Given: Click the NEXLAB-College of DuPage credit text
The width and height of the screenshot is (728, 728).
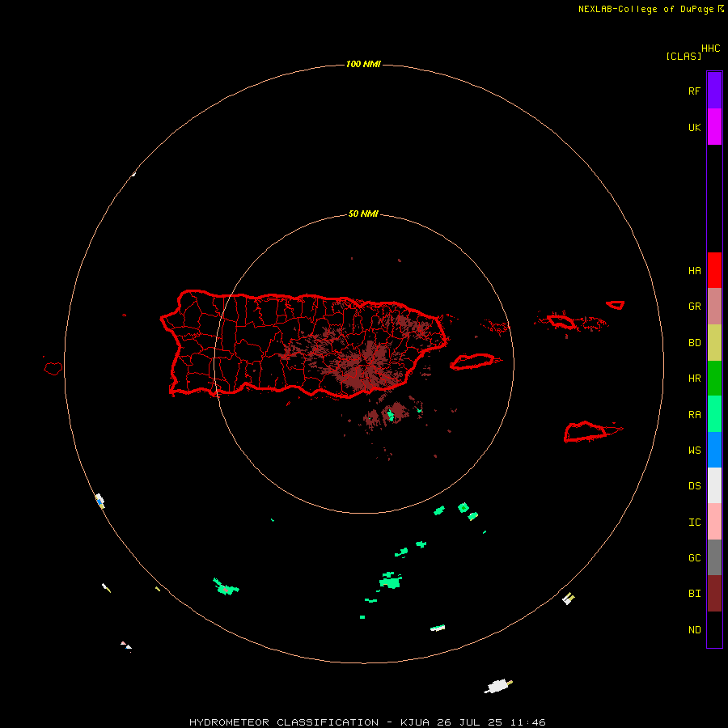Looking at the screenshot, I should pos(650,9).
